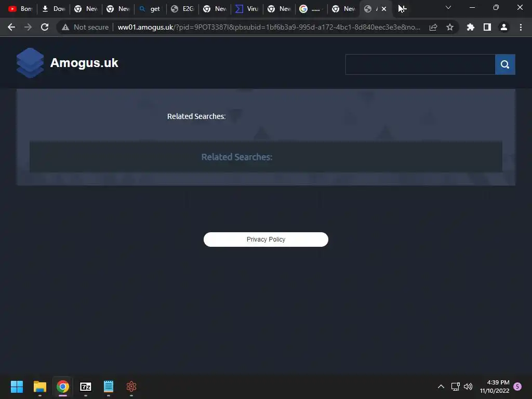The width and height of the screenshot is (532, 399).
Task: Share this page via share icon
Action: point(433,27)
